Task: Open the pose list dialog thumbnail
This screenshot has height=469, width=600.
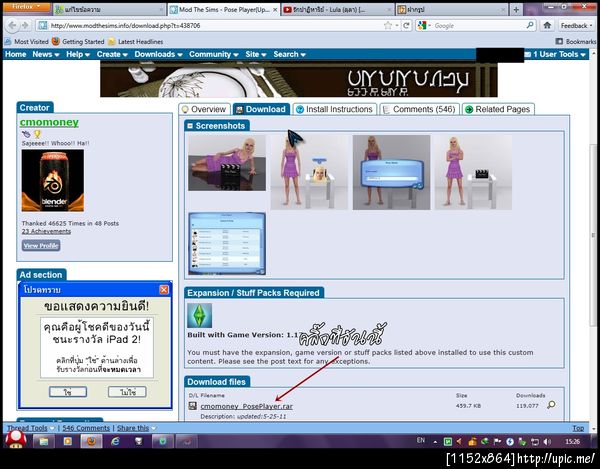Action: pos(227,243)
